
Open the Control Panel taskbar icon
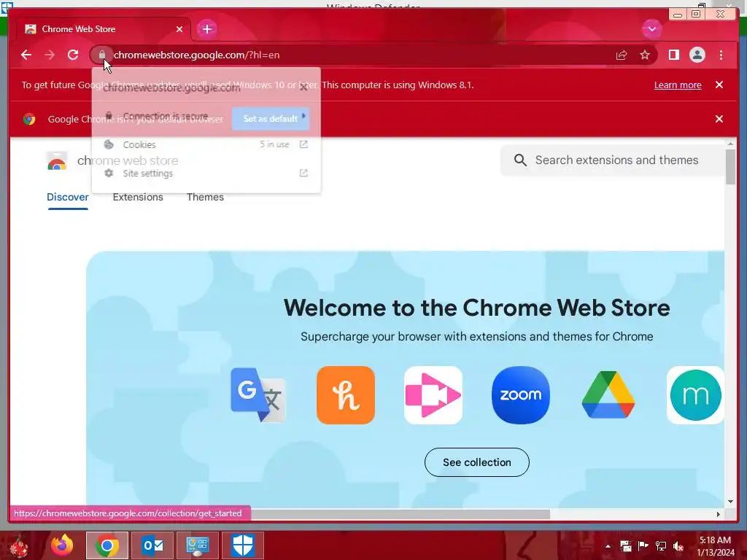pyautogui.click(x=198, y=545)
